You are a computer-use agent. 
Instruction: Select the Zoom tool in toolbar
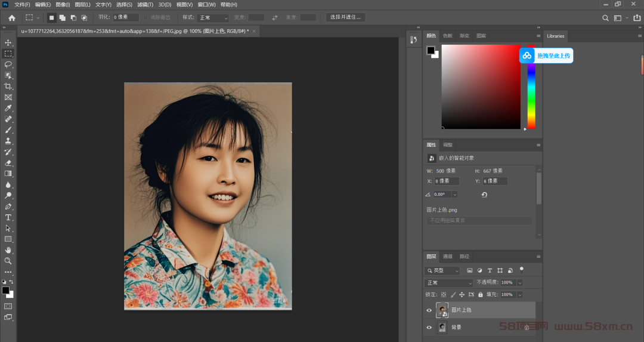coord(8,261)
